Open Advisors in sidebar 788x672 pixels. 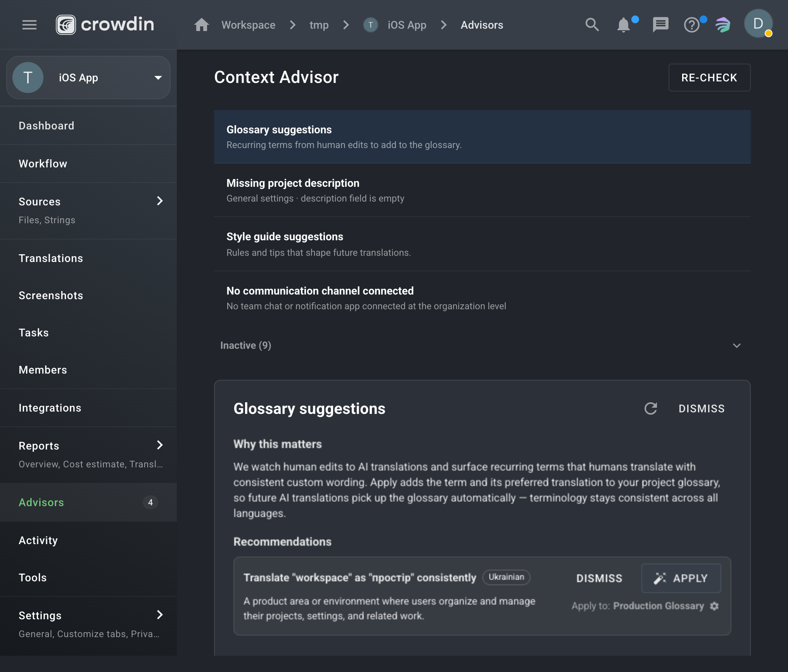coord(88,502)
